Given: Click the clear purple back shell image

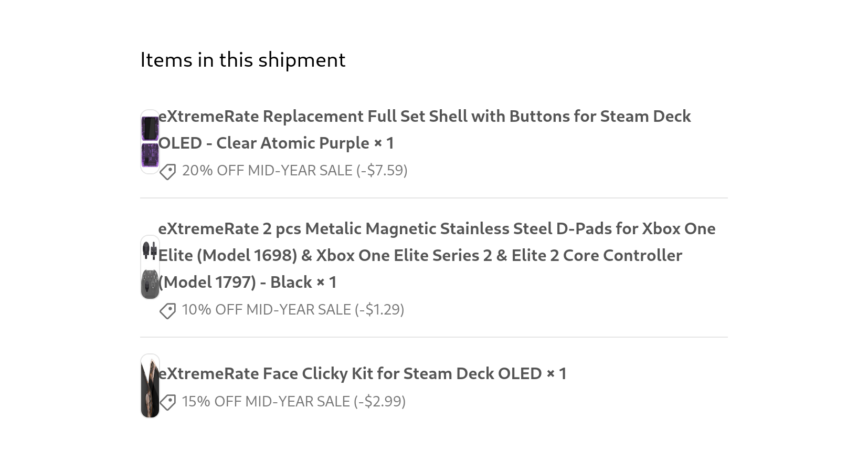Looking at the screenshot, I should tap(150, 155).
